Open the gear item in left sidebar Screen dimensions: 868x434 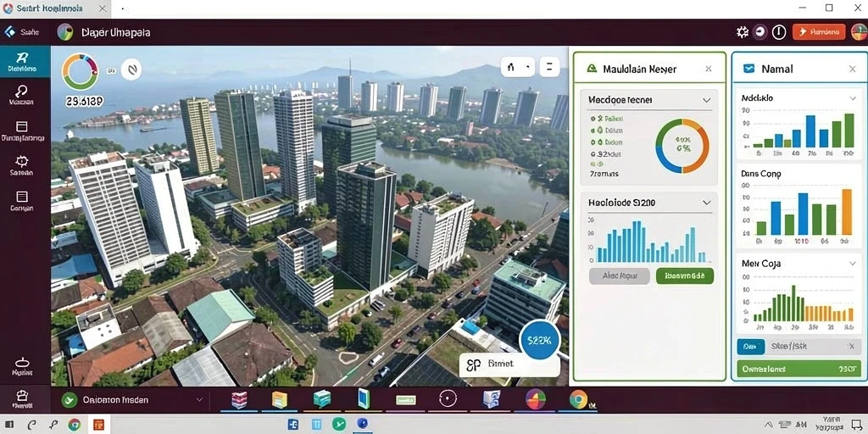tap(21, 161)
